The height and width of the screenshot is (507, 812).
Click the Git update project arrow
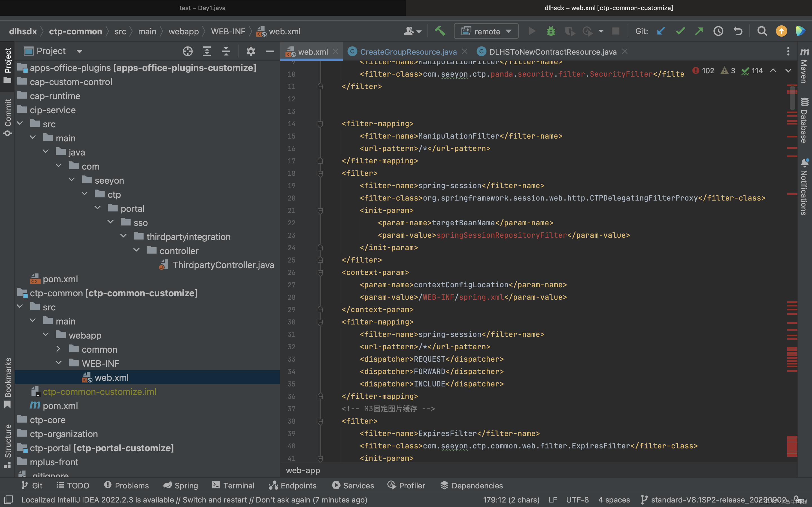pyautogui.click(x=661, y=31)
